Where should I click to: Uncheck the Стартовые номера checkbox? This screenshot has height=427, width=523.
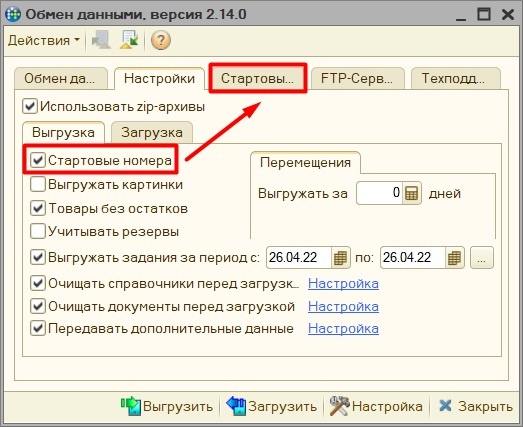[x=38, y=160]
